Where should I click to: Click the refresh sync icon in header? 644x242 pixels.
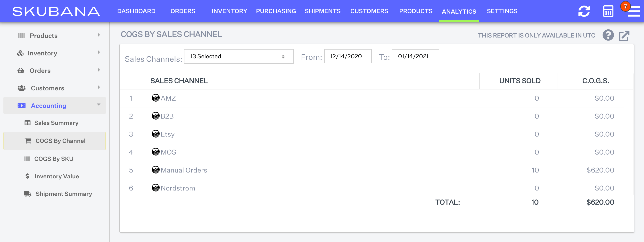pos(584,11)
